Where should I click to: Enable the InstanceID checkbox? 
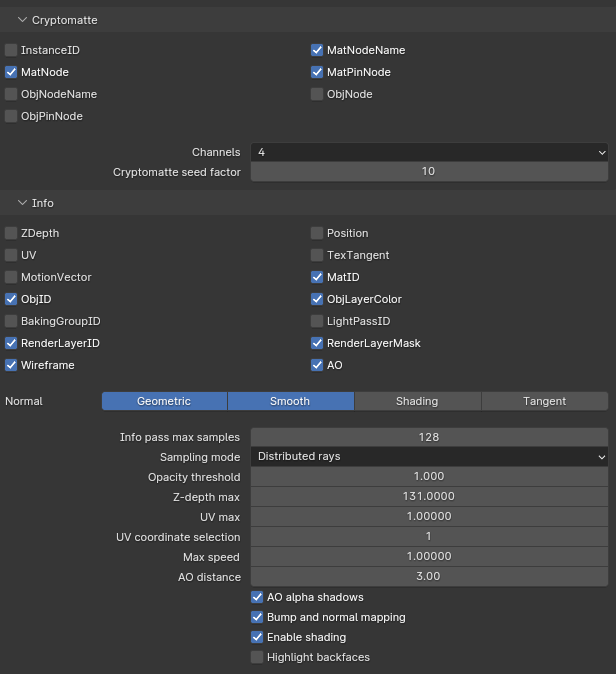tap(11, 50)
